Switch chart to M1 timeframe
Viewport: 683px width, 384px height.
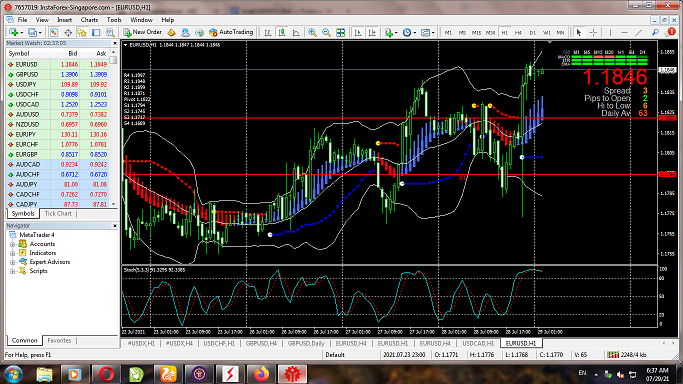tap(448, 33)
